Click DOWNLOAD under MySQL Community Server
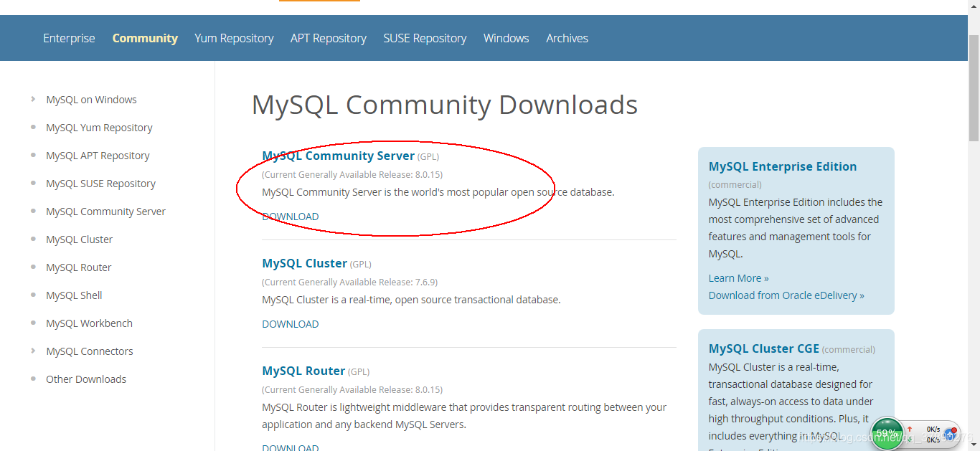The height and width of the screenshot is (451, 980). point(290,217)
